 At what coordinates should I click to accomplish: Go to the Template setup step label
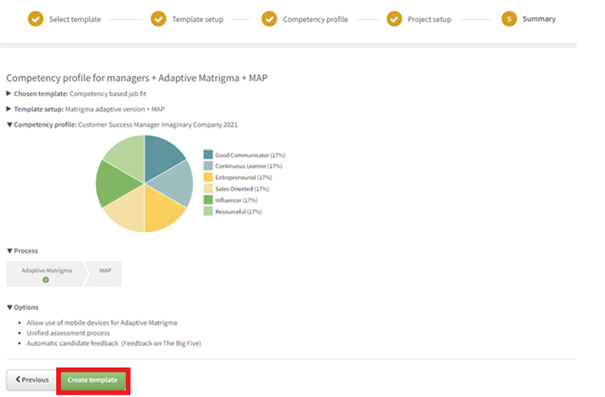point(198,19)
